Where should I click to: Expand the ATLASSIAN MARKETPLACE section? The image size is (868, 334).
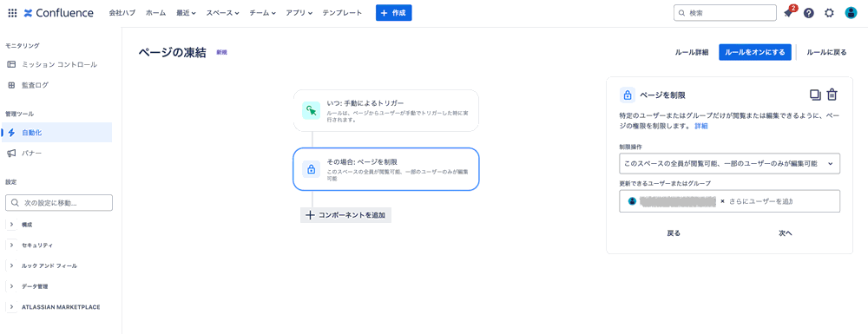53,306
